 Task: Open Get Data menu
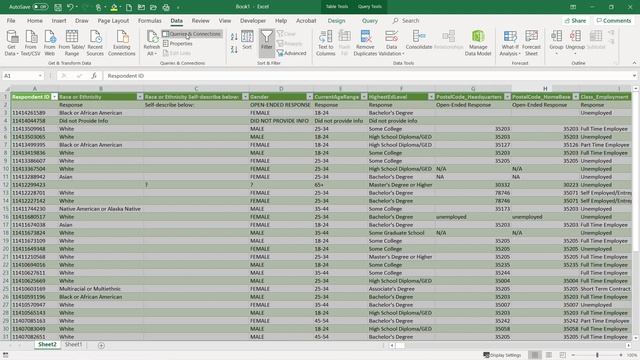(x=11, y=43)
